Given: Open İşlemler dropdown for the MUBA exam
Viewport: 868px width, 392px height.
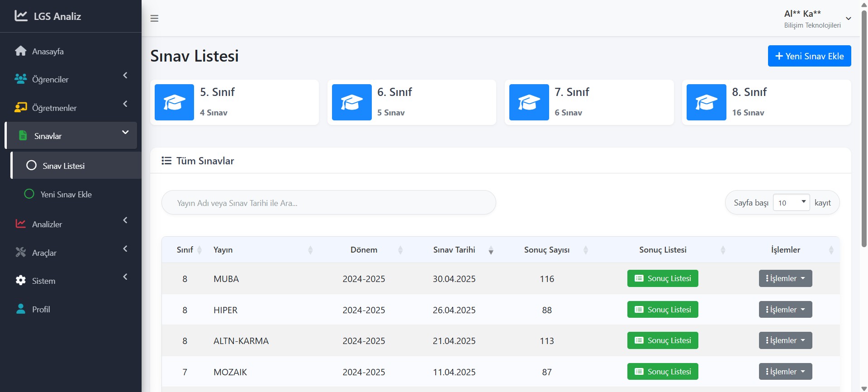Looking at the screenshot, I should pos(785,278).
